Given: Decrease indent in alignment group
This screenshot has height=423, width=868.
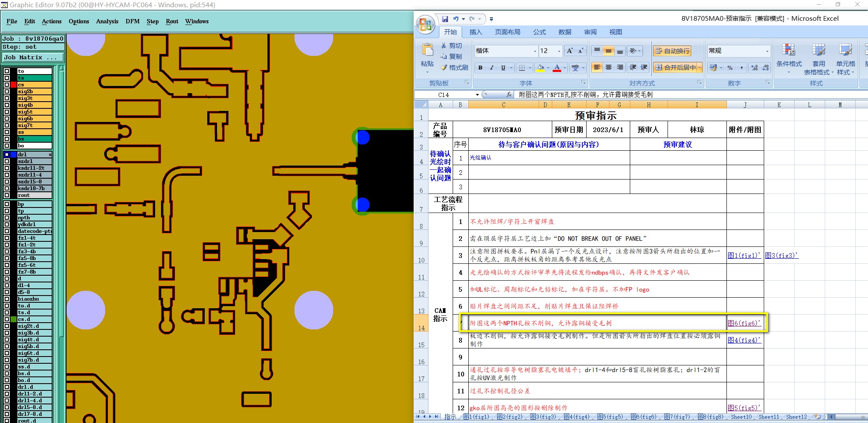Looking at the screenshot, I should coord(633,67).
